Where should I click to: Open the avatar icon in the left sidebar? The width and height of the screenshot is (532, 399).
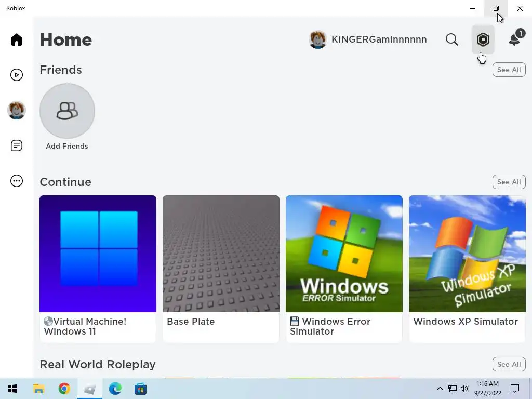coord(16,110)
